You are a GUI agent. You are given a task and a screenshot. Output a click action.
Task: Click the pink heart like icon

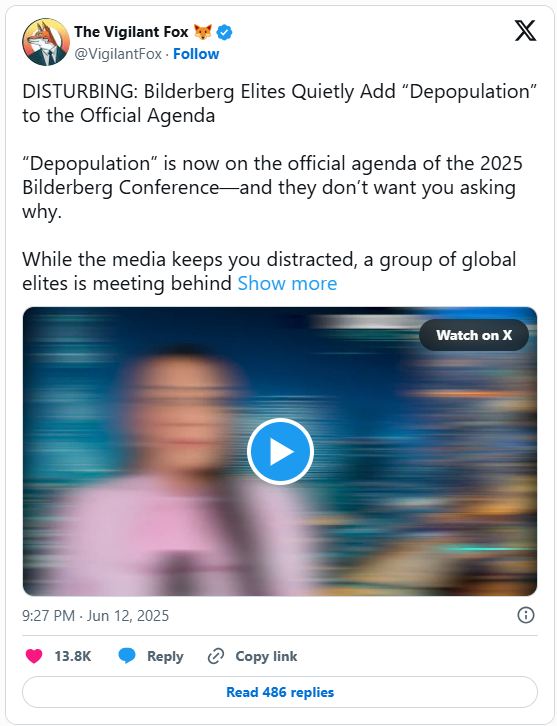pyautogui.click(x=34, y=656)
